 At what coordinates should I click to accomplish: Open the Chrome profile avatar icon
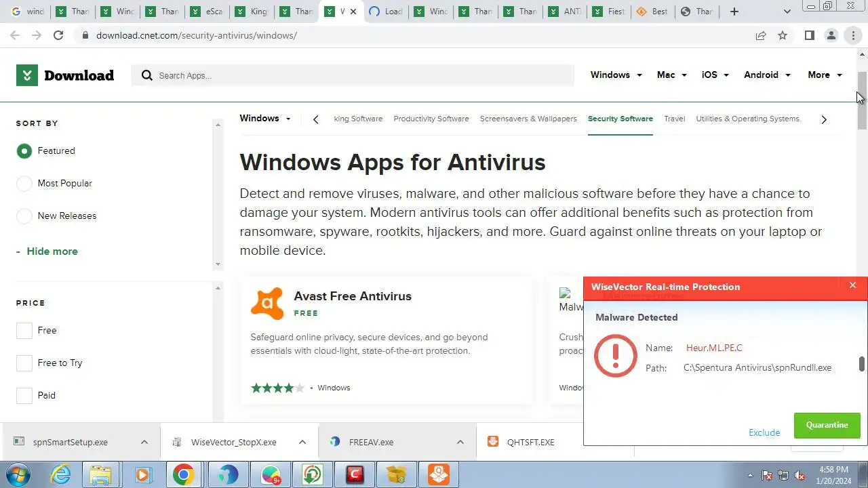831,35
